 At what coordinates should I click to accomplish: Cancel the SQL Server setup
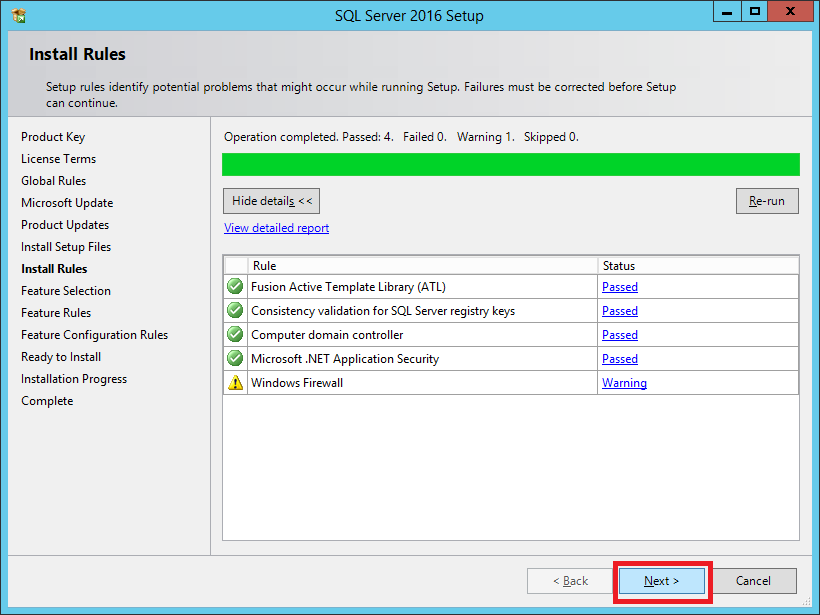753,581
